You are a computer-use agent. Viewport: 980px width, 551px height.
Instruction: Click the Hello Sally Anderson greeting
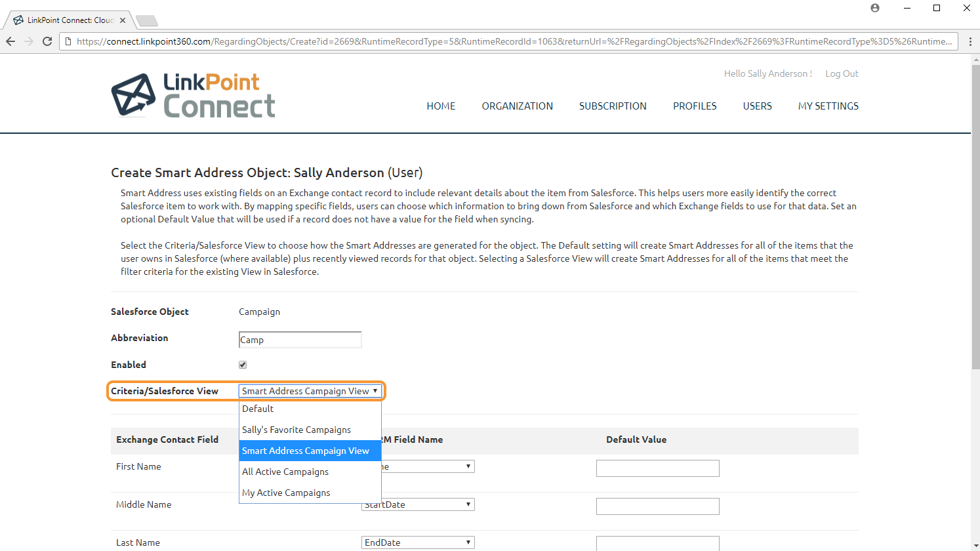[767, 73]
